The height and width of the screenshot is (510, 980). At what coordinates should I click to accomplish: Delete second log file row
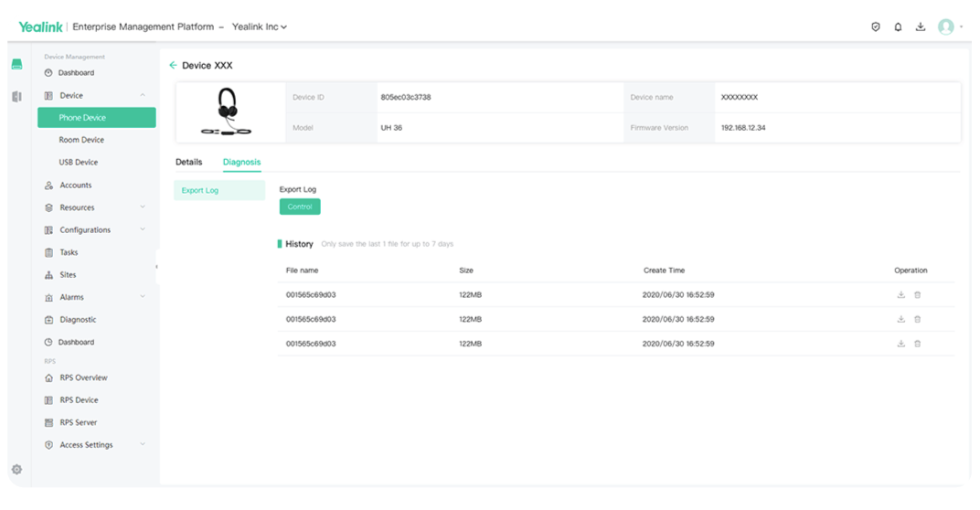918,319
